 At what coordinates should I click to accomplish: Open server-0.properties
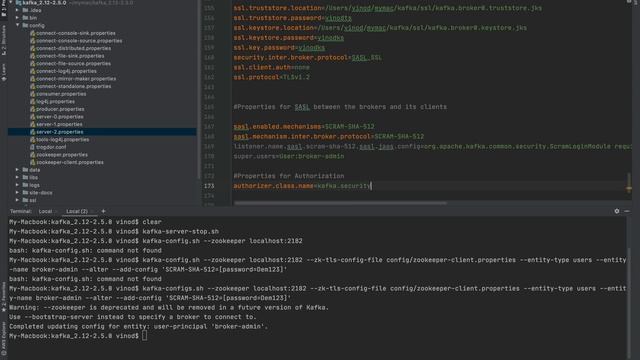pos(60,117)
